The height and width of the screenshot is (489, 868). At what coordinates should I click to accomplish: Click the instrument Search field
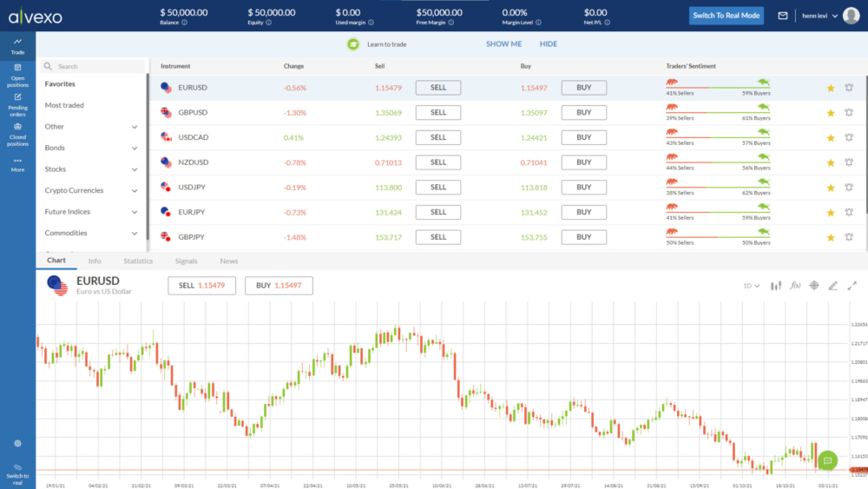tap(95, 66)
